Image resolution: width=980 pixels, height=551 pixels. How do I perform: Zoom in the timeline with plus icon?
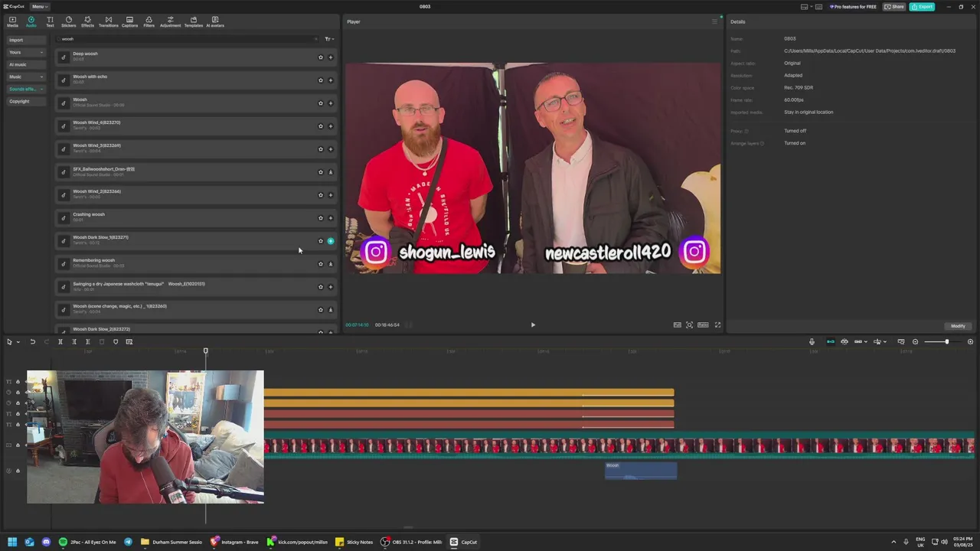click(970, 342)
